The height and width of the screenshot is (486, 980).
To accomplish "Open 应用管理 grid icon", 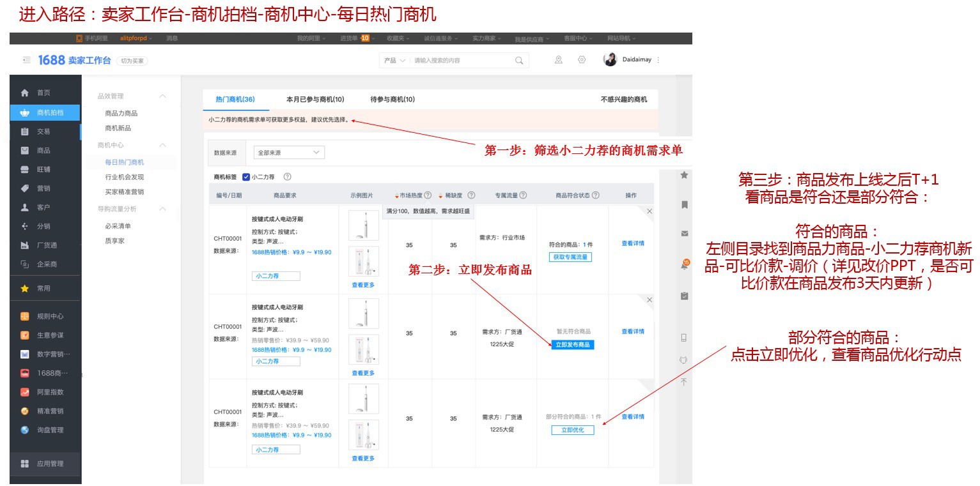I will 25,464.
